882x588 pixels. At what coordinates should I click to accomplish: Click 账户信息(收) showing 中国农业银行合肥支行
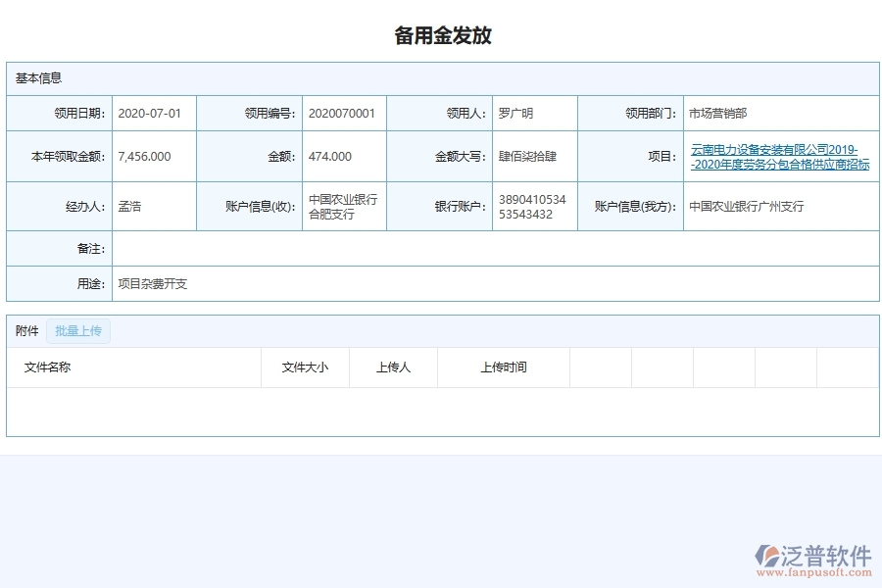point(341,206)
